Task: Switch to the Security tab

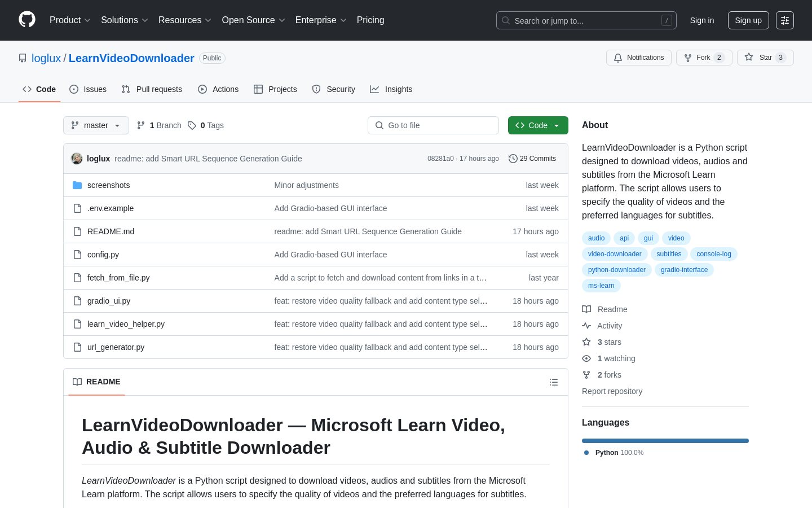Action: (334, 89)
